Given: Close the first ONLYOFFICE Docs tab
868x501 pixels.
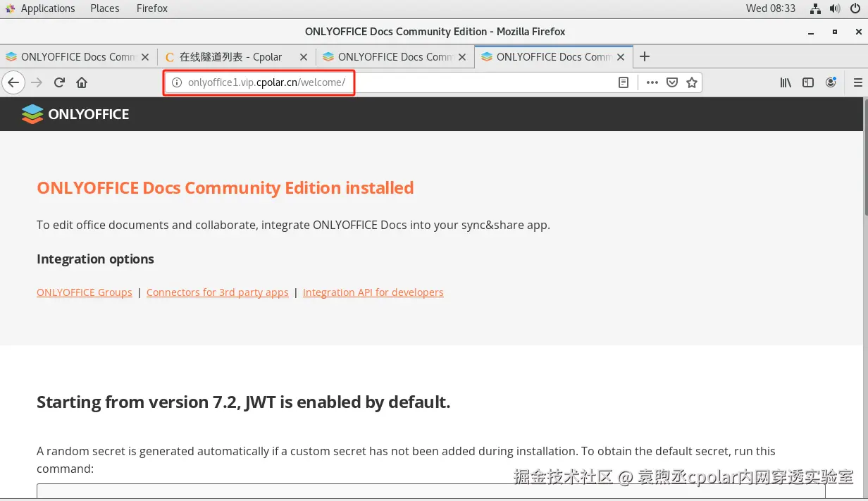Looking at the screenshot, I should click(145, 57).
